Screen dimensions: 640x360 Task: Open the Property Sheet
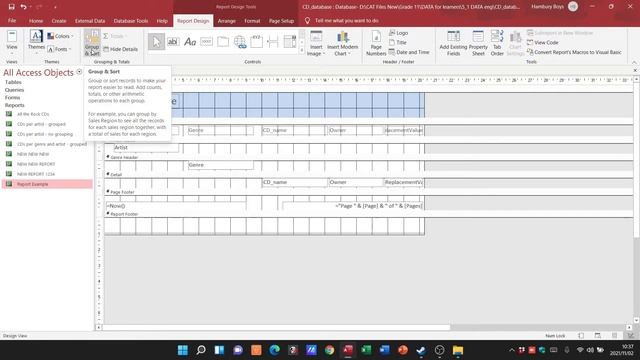click(478, 44)
